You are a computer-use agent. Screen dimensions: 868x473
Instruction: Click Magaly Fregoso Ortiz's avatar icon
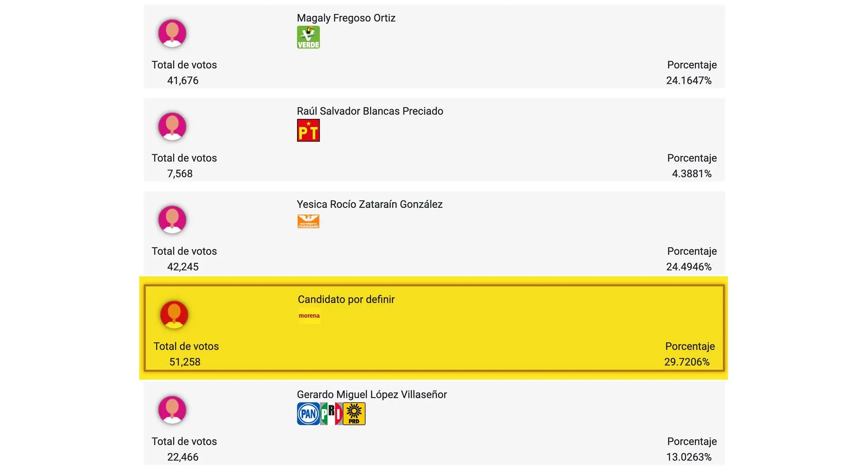coord(172,33)
